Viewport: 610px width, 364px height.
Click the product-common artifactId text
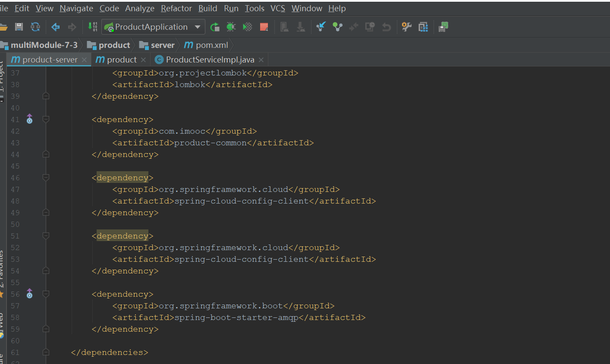[211, 143]
